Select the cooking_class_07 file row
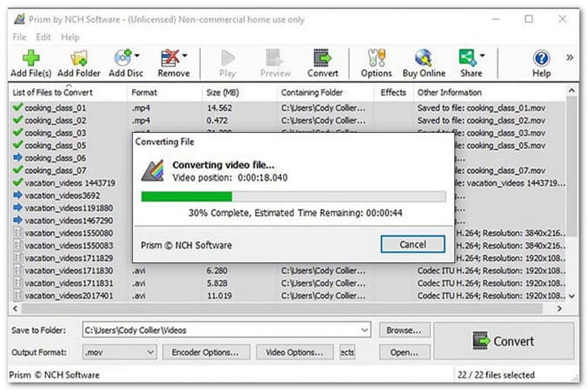The width and height of the screenshot is (588, 391). (x=55, y=171)
